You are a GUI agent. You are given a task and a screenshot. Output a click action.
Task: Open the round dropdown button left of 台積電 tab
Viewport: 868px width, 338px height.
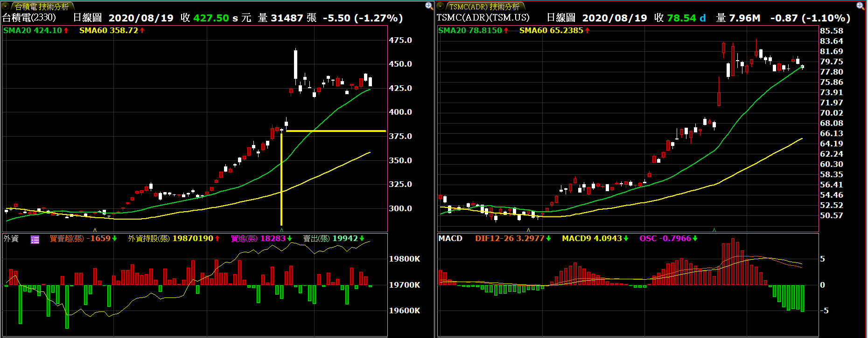coord(6,6)
